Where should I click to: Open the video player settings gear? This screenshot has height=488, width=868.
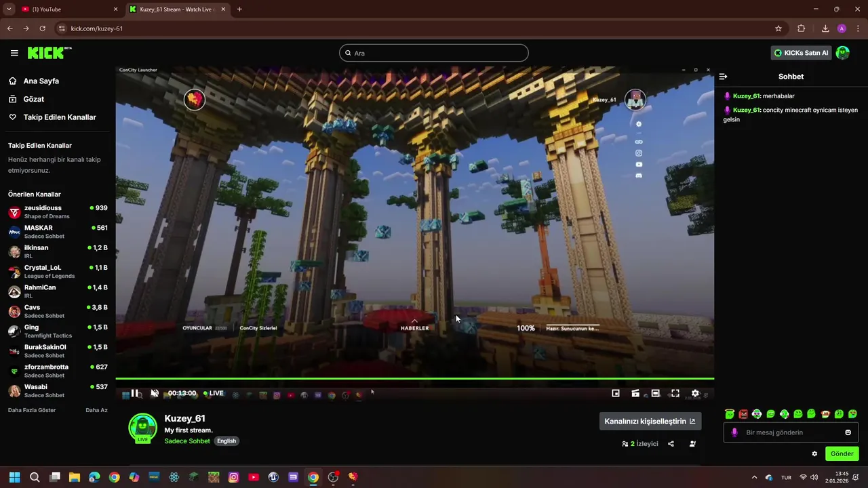coord(695,393)
